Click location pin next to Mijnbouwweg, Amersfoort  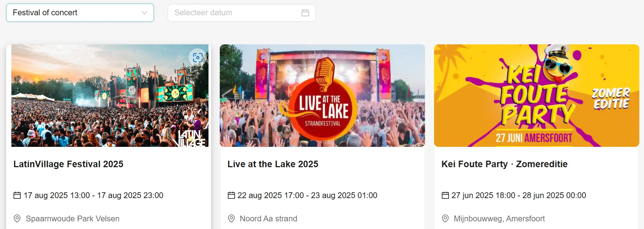coord(445,218)
